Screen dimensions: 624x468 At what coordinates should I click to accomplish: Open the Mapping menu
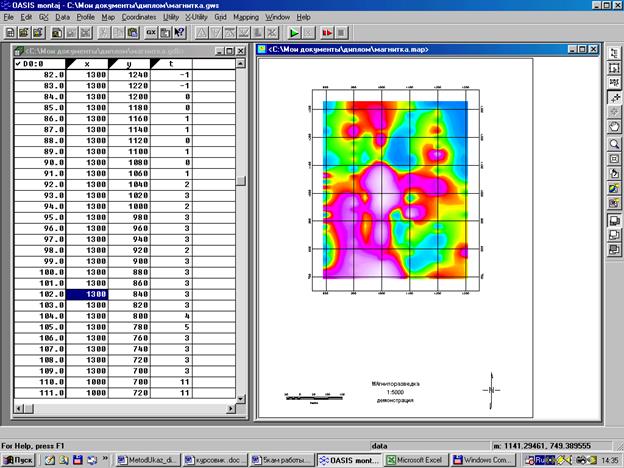tap(246, 17)
